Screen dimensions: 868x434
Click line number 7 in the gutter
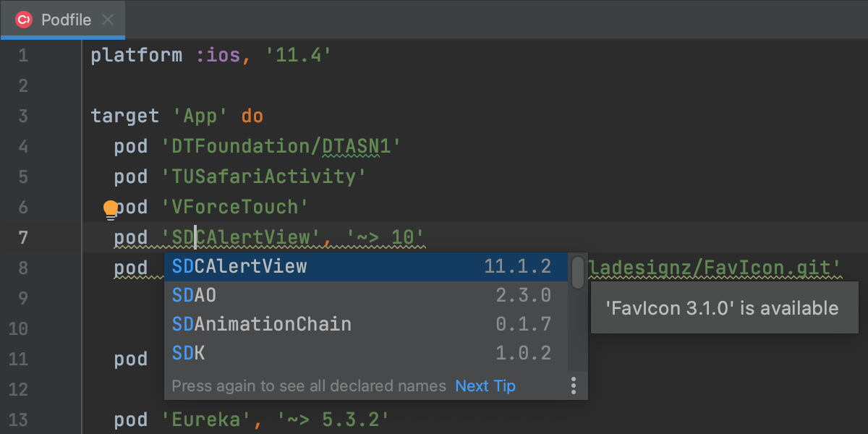(23, 237)
